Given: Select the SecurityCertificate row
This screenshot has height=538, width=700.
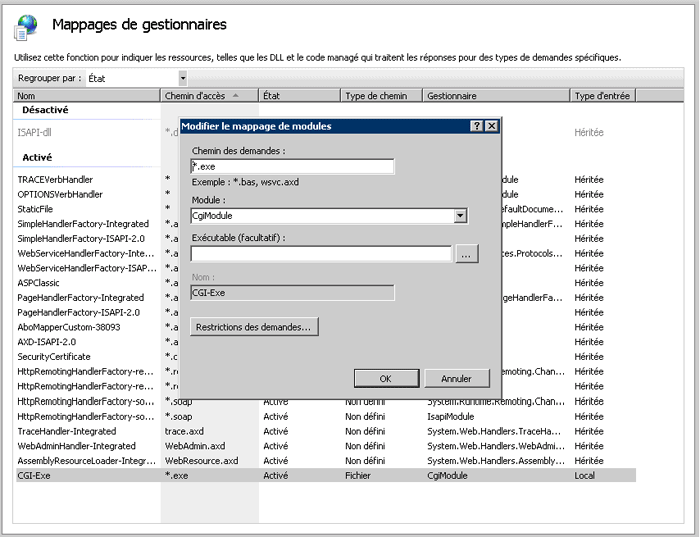Looking at the screenshot, I should [54, 356].
